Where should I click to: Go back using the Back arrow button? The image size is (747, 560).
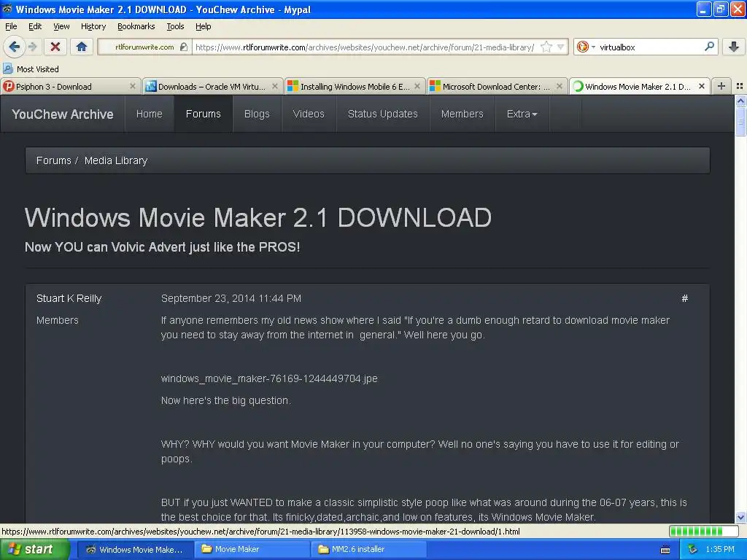(x=14, y=47)
